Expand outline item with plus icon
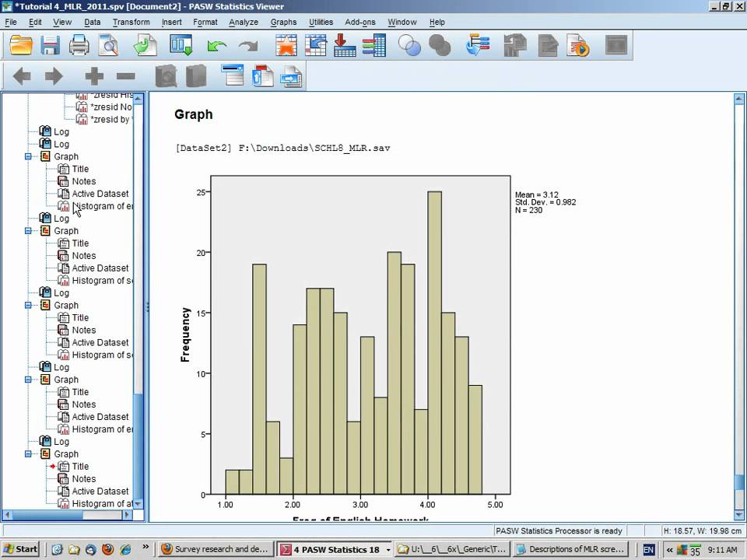Image resolution: width=747 pixels, height=560 pixels. pos(94,76)
